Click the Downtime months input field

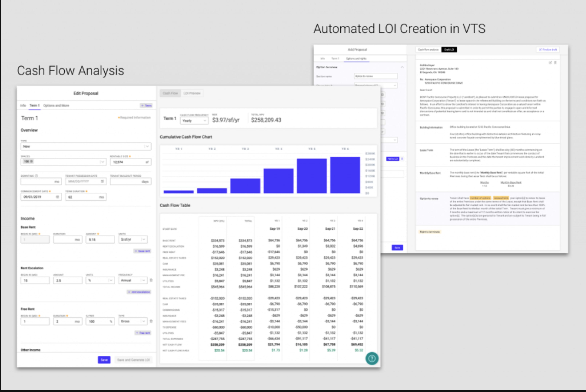click(x=41, y=181)
